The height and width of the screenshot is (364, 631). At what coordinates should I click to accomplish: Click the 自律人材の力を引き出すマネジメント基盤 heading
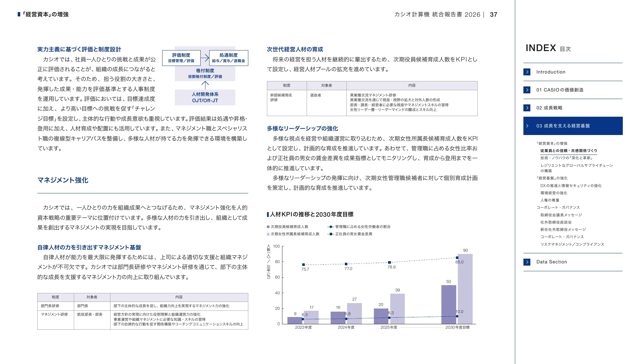click(89, 248)
